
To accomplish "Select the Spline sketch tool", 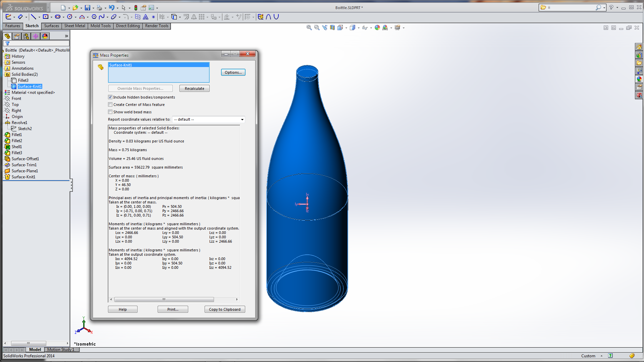I will pyautogui.click(x=101, y=17).
